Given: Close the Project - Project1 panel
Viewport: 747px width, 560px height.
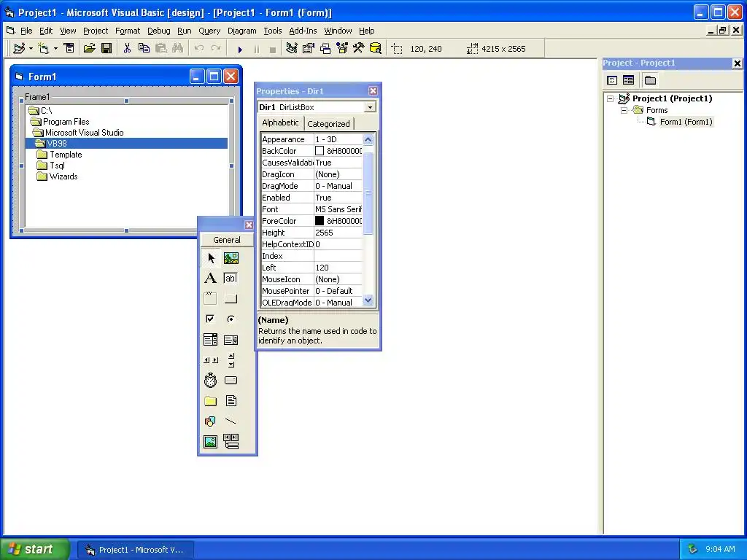Looking at the screenshot, I should [x=737, y=63].
